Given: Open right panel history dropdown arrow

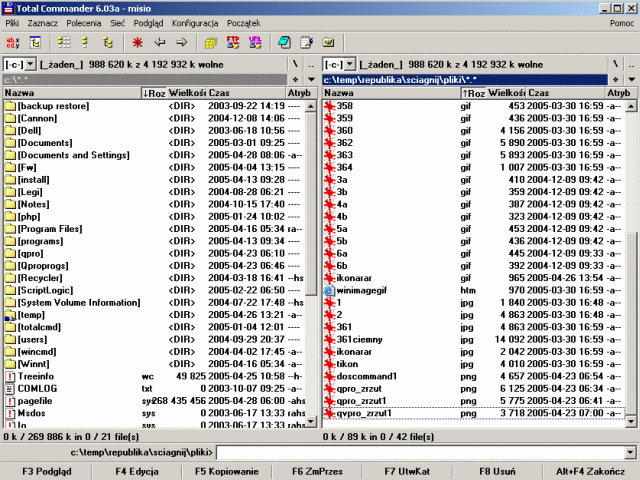Looking at the screenshot, I should (631, 80).
